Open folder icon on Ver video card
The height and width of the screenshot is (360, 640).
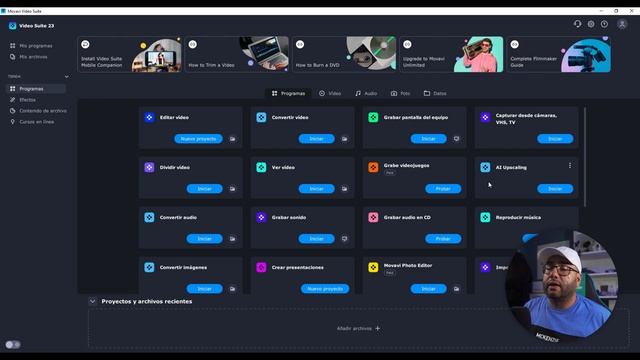[344, 189]
